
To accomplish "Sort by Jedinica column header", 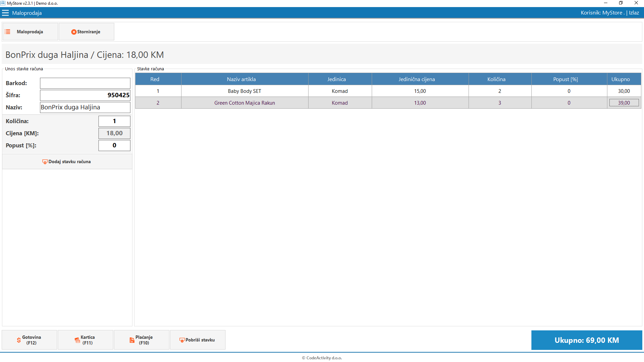I will [x=340, y=79].
